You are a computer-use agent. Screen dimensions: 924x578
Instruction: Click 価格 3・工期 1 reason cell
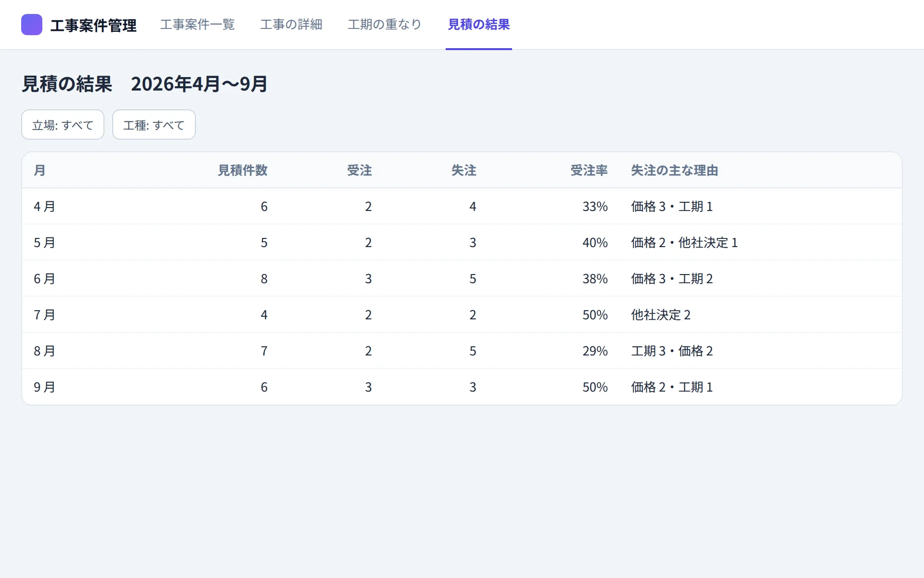672,207
